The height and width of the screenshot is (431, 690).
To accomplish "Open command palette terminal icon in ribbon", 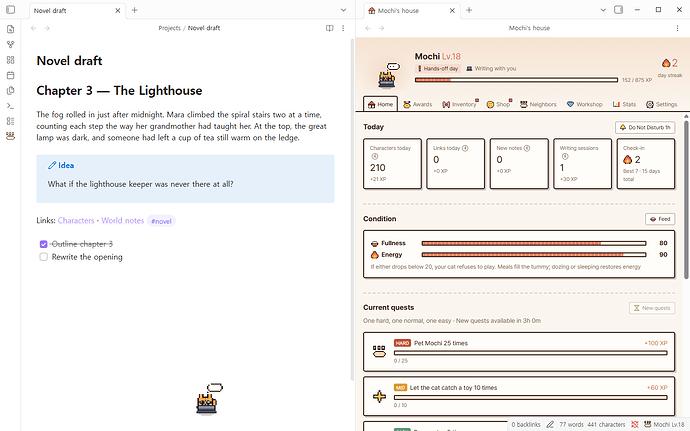I will pos(11,106).
